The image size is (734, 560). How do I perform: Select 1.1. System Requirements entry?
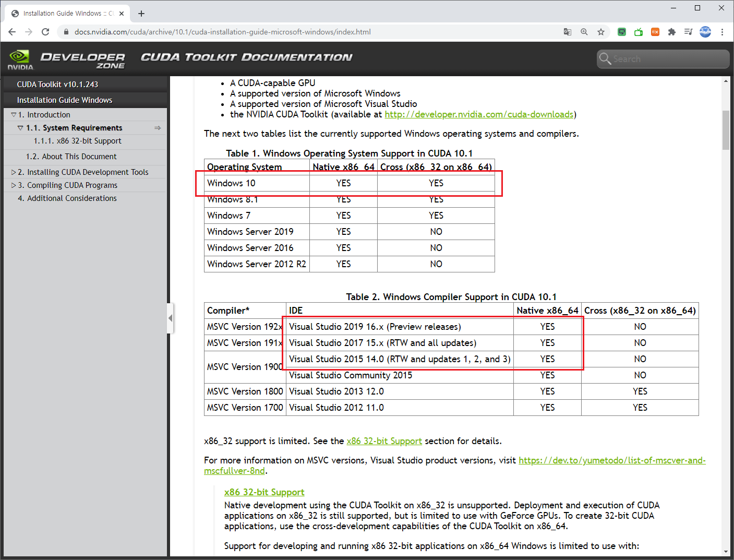coord(74,128)
